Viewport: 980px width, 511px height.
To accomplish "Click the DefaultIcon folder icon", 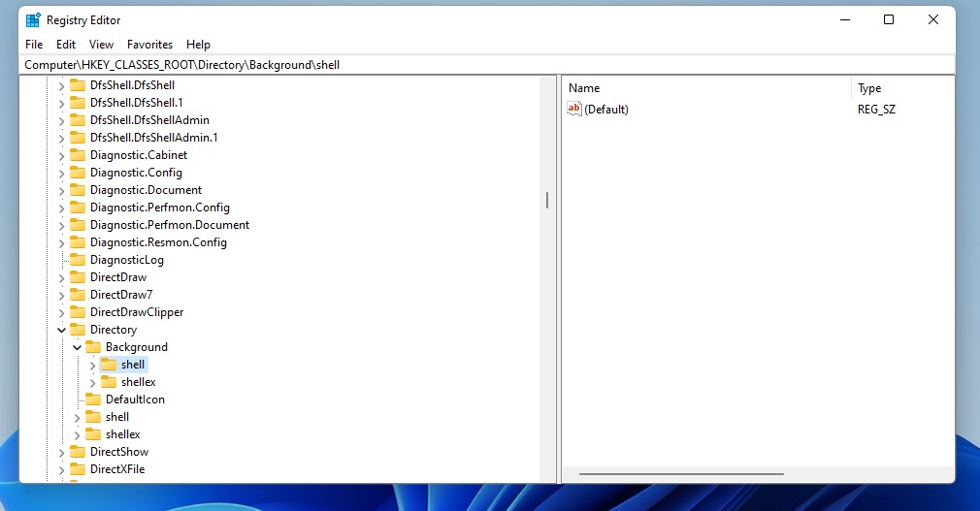I will pyautogui.click(x=93, y=399).
